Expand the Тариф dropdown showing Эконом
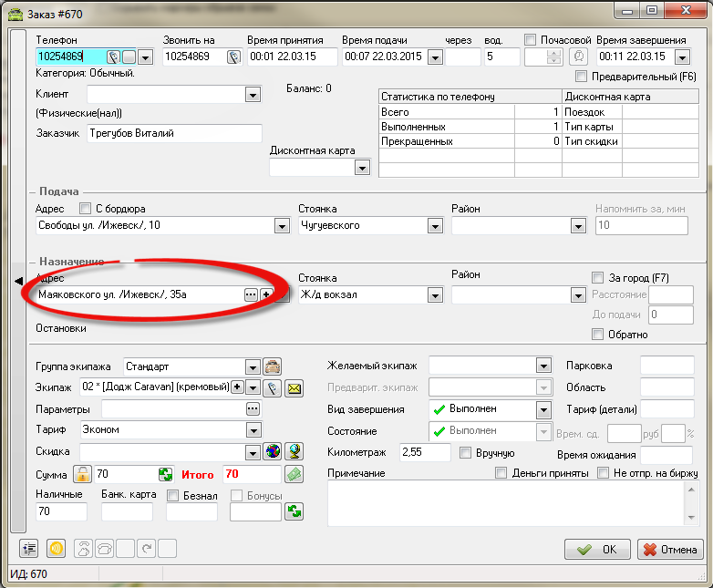This screenshot has height=588, width=713. 253,430
